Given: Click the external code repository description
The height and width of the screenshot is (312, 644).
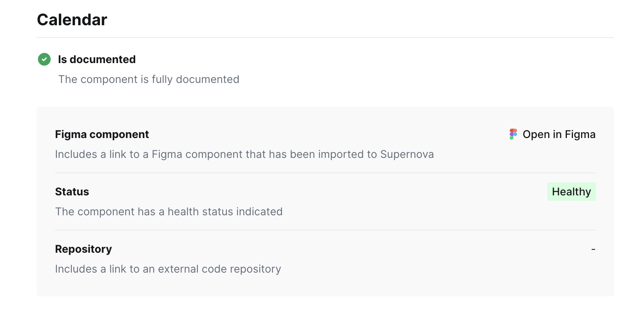Looking at the screenshot, I should [x=168, y=269].
